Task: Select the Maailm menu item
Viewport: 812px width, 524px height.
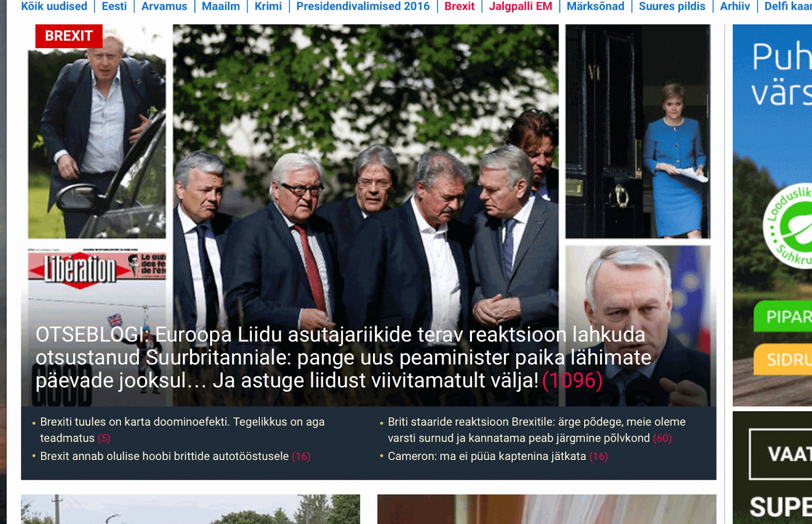Action: [x=221, y=6]
